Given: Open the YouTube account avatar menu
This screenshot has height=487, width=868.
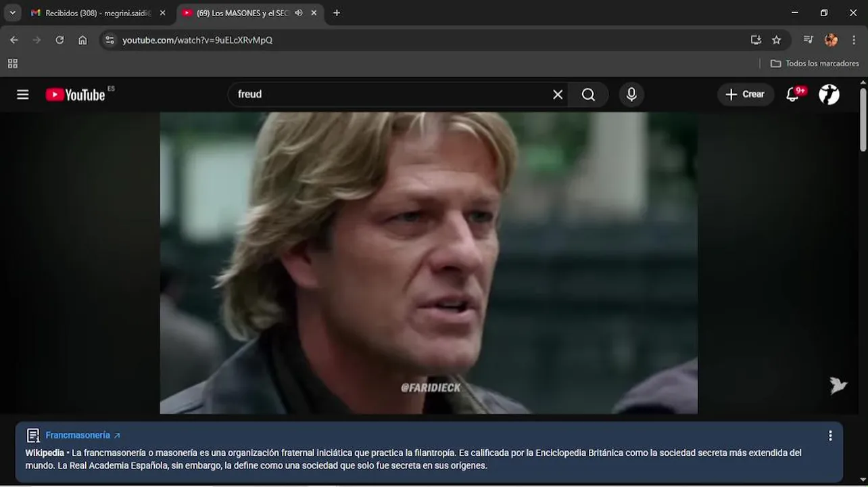Looking at the screenshot, I should click(829, 95).
